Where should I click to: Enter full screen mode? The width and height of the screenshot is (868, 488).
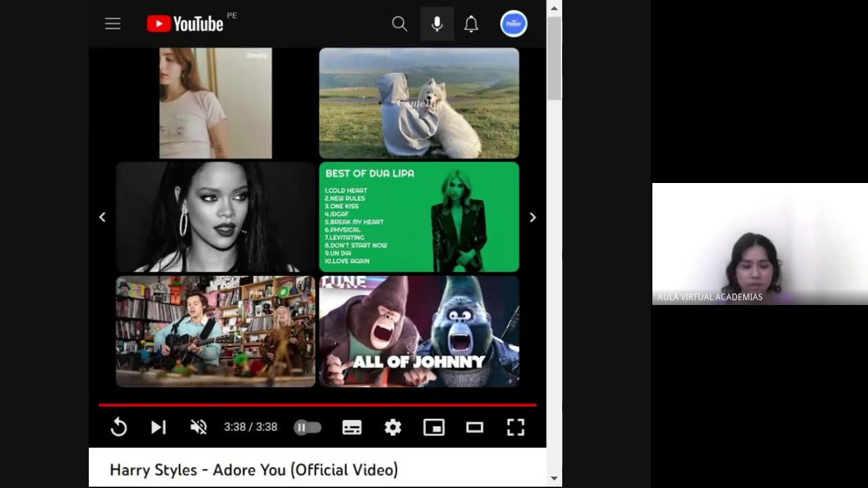(515, 427)
